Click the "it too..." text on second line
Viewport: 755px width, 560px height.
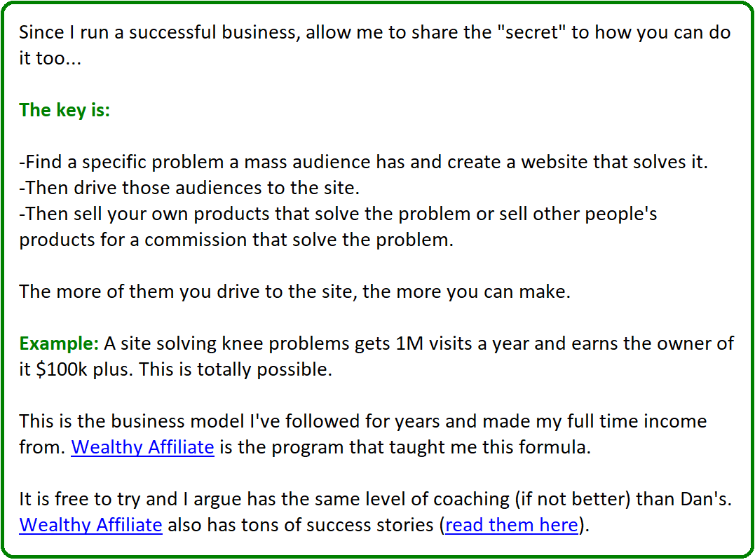50,58
